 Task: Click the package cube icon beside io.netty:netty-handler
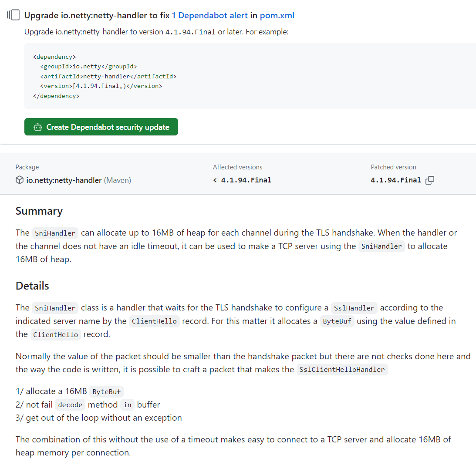19,180
